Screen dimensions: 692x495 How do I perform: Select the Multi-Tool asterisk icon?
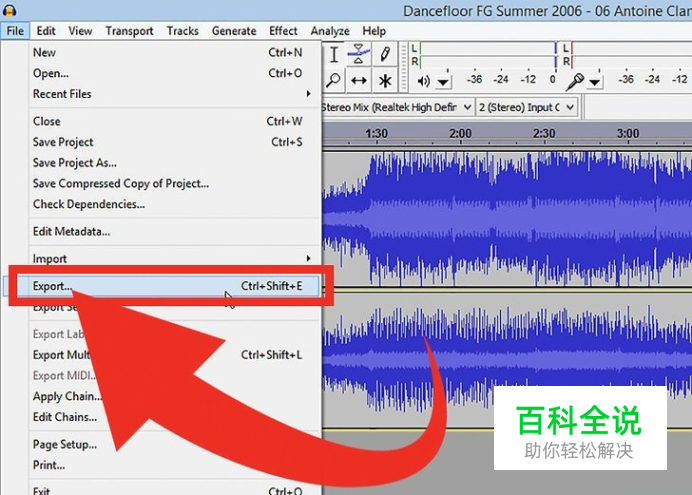point(385,81)
